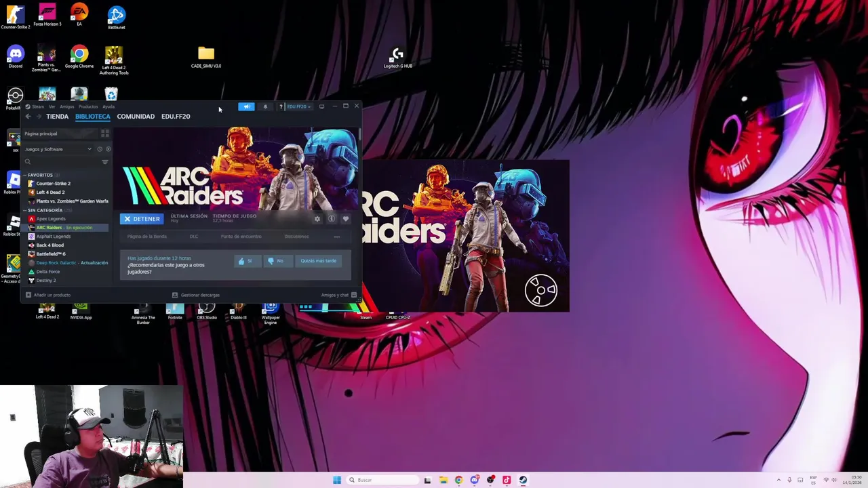Go to the TIENDA tab
Screen dimensions: 868x488
click(57, 117)
